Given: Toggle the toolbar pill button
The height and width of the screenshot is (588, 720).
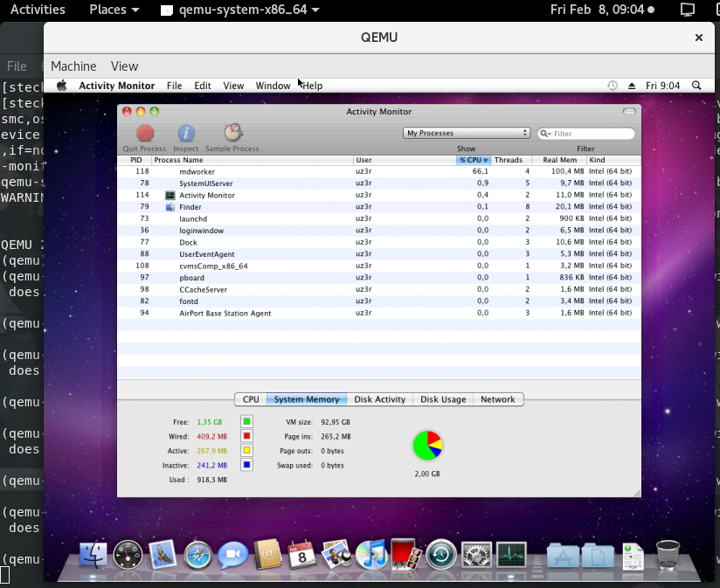Looking at the screenshot, I should point(629,112).
